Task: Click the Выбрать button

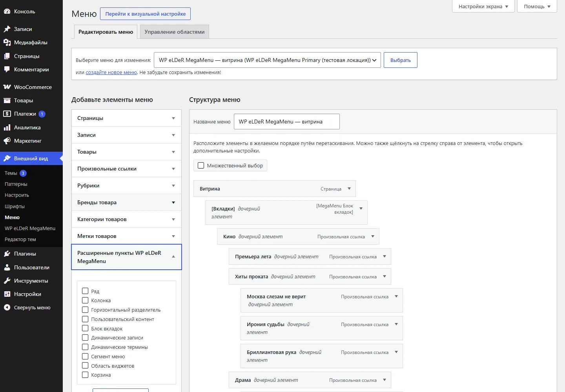Action: pyautogui.click(x=401, y=60)
